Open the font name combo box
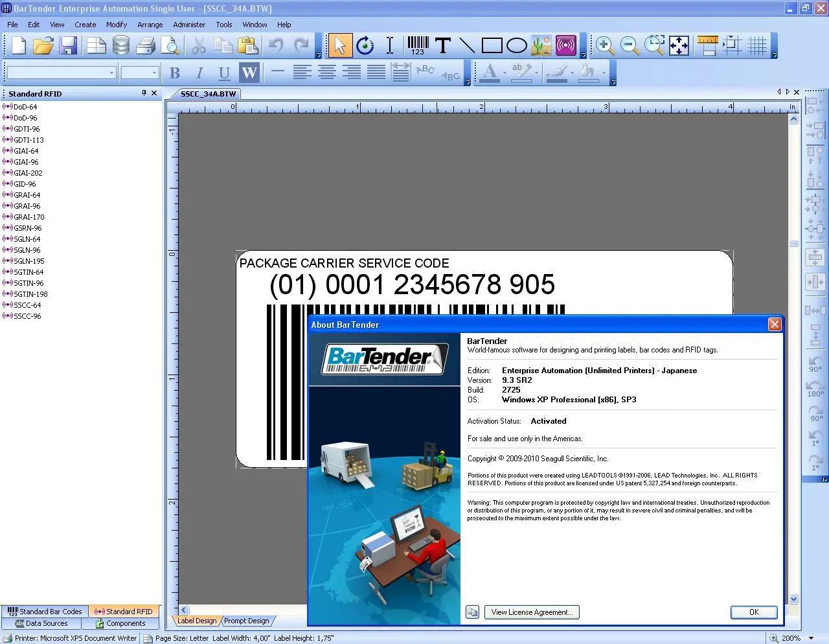Image resolution: width=829 pixels, height=644 pixels. pos(62,73)
